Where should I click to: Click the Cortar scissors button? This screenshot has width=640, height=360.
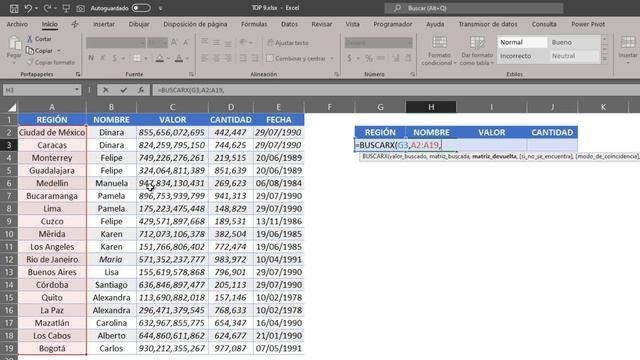[39, 39]
